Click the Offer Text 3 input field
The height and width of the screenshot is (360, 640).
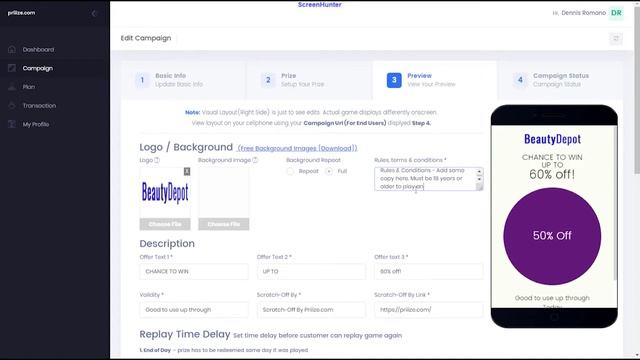(429, 271)
